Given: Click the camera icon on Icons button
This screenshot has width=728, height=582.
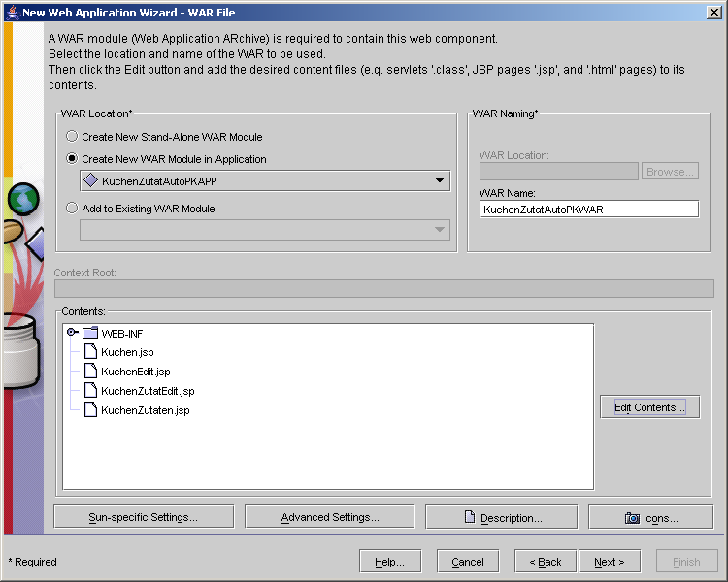Looking at the screenshot, I should (x=632, y=518).
